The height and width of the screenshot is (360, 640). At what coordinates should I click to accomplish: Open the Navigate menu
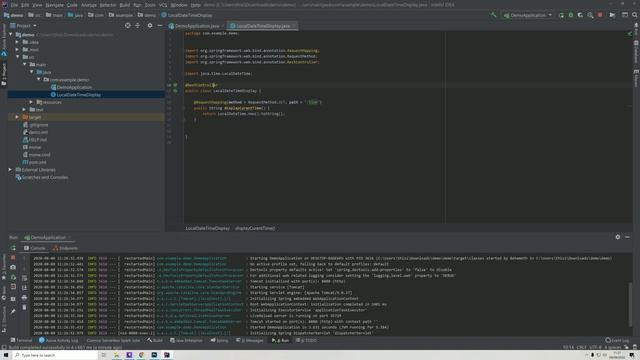54,5
